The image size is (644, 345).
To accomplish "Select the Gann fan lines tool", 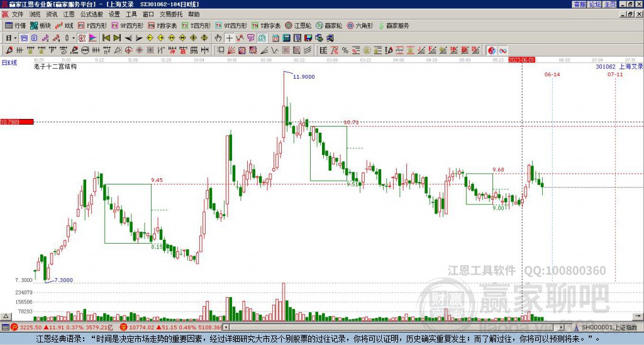I will pyautogui.click(x=231, y=50).
